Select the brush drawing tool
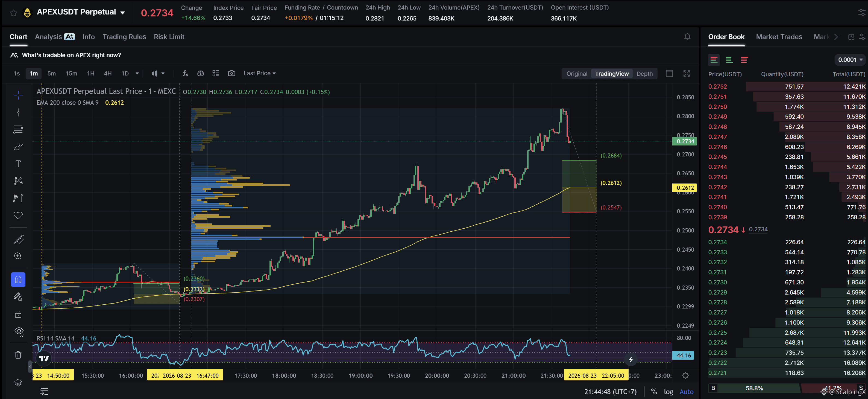 (x=18, y=147)
